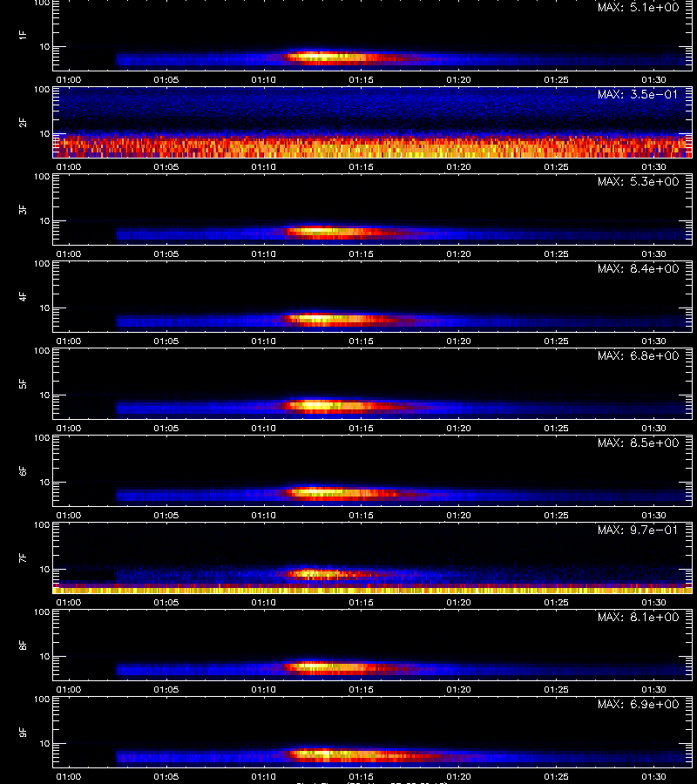The image size is (697, 784).
Task: Click the 10 y-axis label of the 6F panel
Action: coord(45,483)
